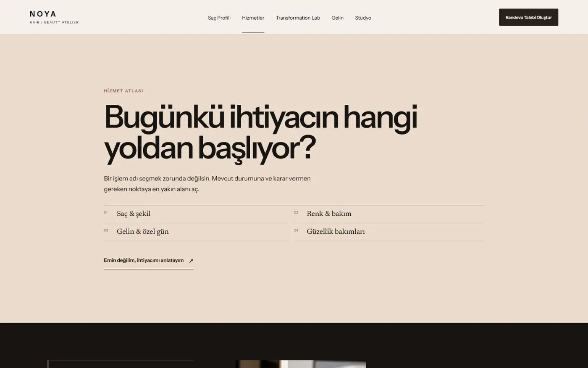Click the 04 number beside Güzellik bakımları

pyautogui.click(x=296, y=230)
